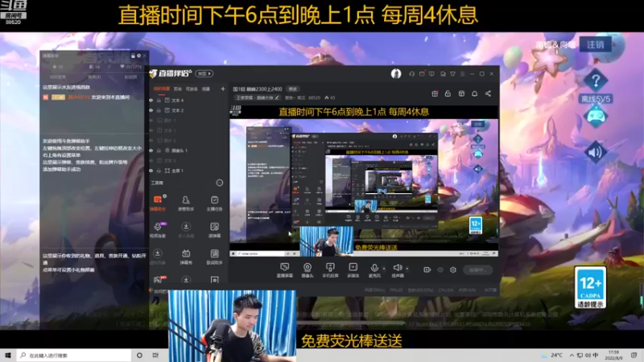Select the 文本 3 source row

pos(188,160)
